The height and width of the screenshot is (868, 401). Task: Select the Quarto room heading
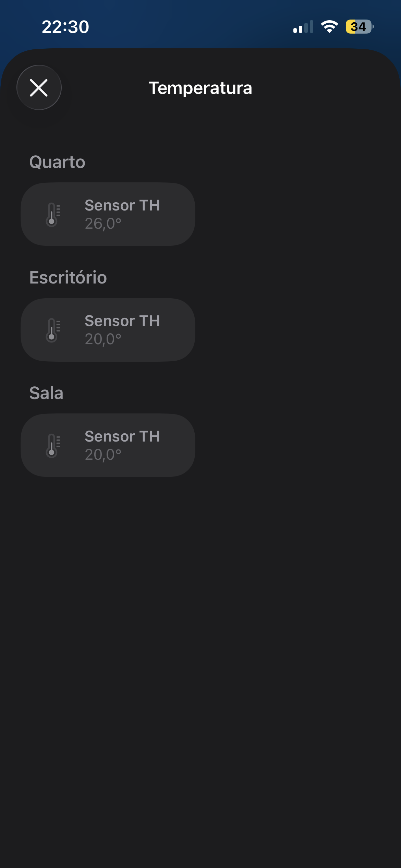tap(57, 162)
